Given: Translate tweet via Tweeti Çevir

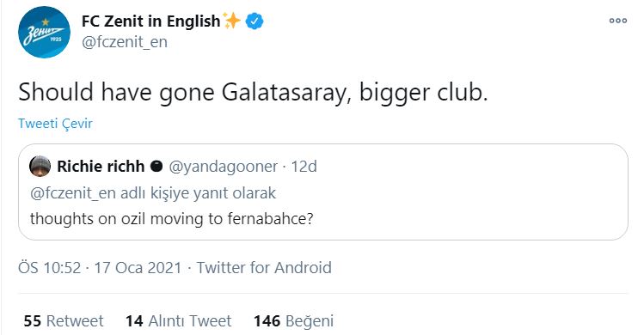Looking at the screenshot, I should [55, 123].
